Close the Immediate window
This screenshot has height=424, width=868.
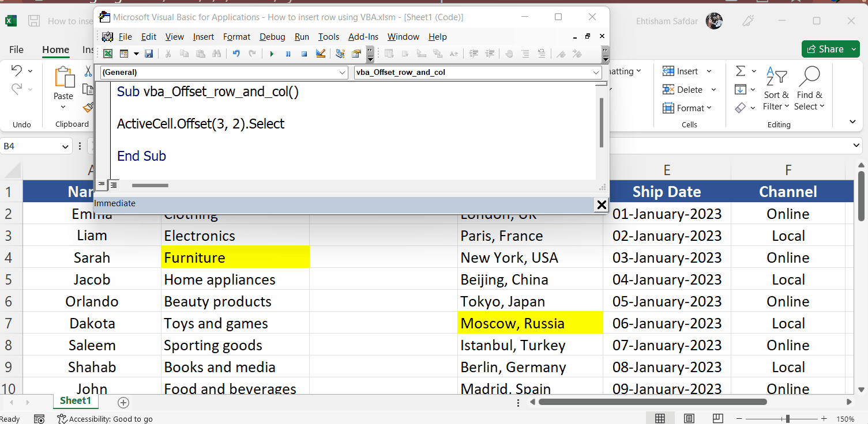(x=602, y=205)
